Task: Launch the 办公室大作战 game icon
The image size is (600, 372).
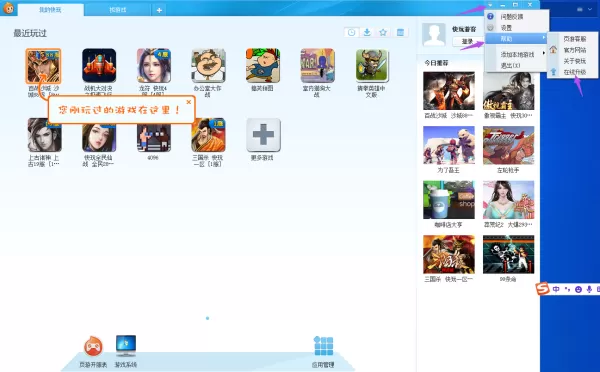Action: pos(209,65)
